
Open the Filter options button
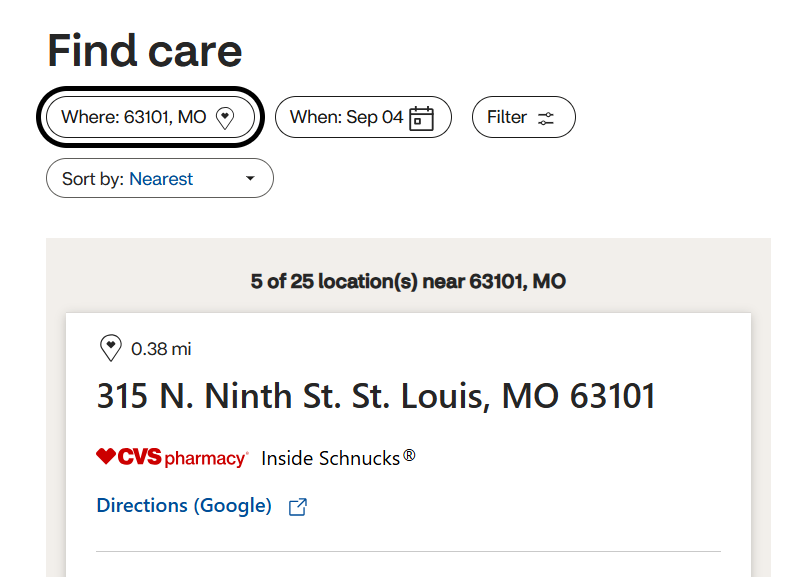(524, 117)
